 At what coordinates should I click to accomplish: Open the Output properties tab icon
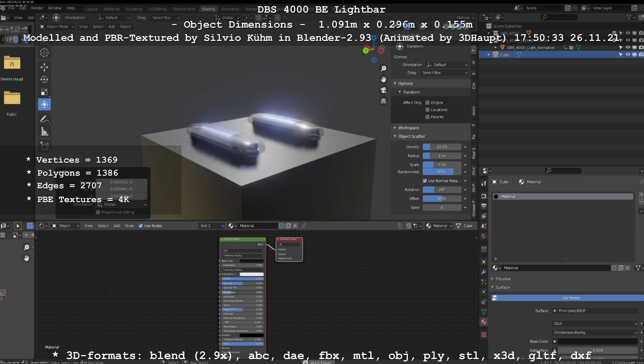(484, 206)
